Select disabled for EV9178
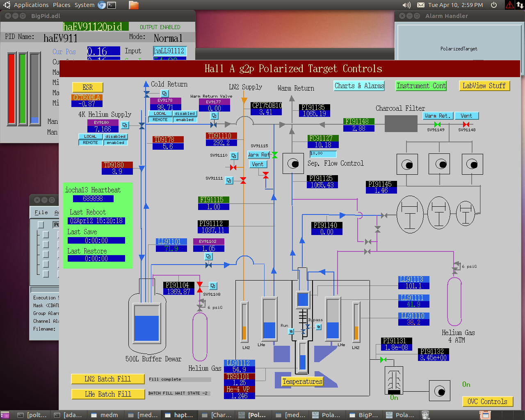Screen dimensions: 525x420 pyautogui.click(x=185, y=114)
